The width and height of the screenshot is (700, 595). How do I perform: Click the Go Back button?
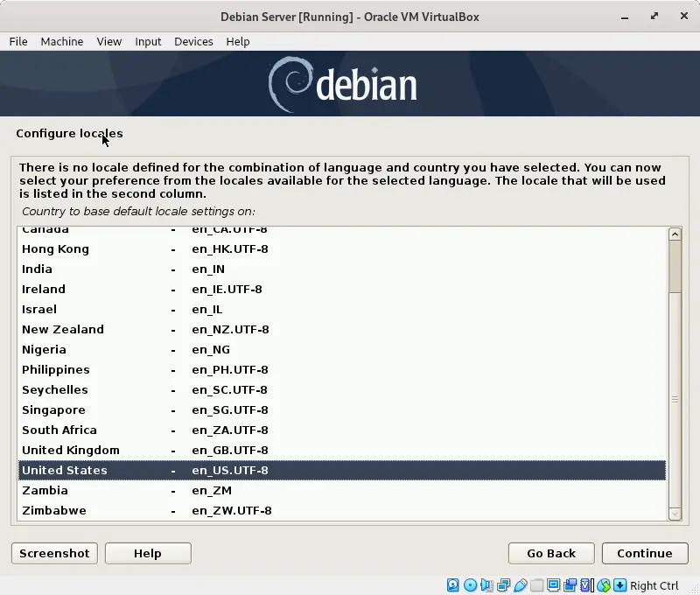tap(551, 554)
